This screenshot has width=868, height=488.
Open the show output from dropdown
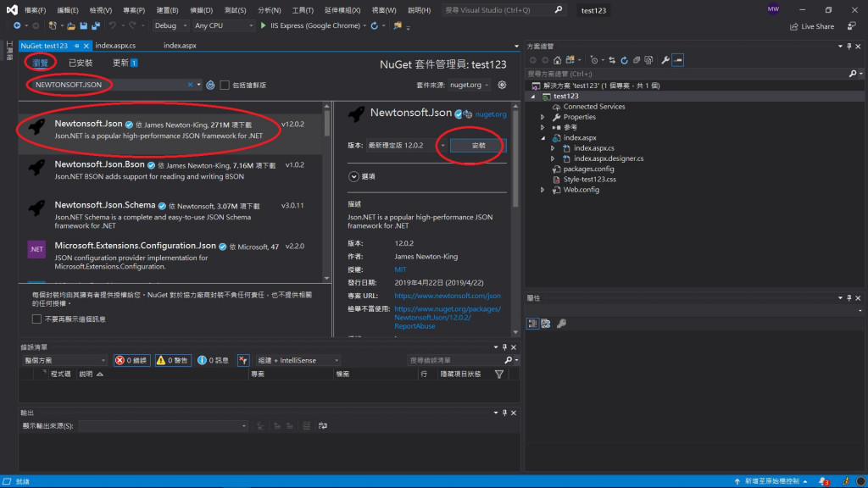coord(163,425)
